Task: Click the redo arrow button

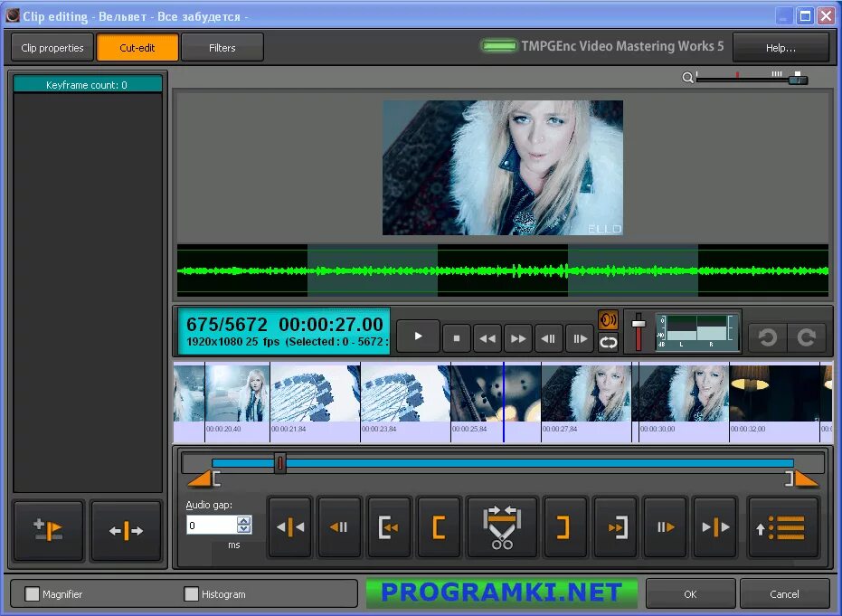Action: coord(806,337)
